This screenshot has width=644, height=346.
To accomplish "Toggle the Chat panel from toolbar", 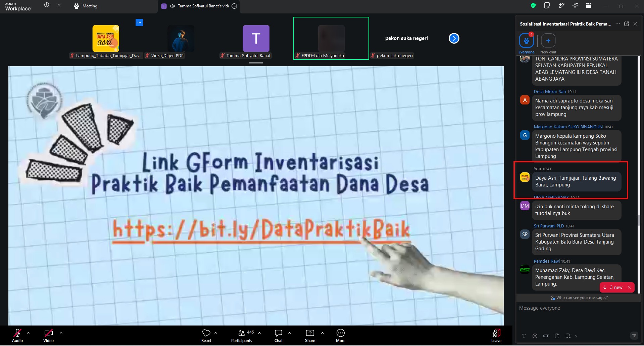I will click(x=279, y=336).
